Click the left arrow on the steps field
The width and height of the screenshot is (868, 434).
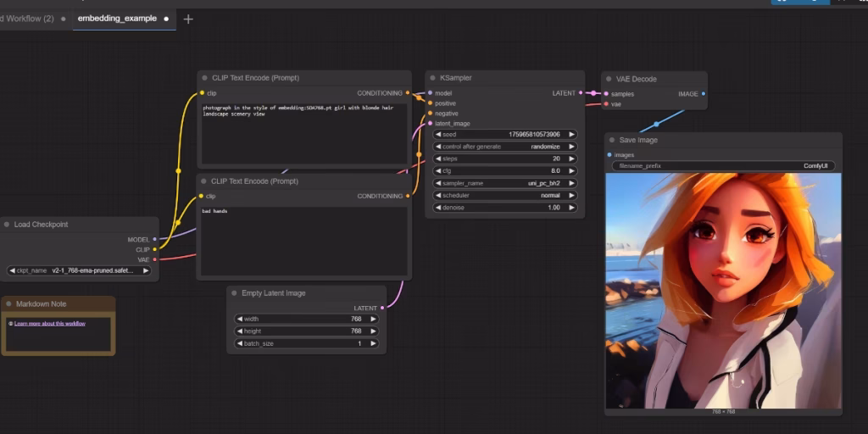438,159
